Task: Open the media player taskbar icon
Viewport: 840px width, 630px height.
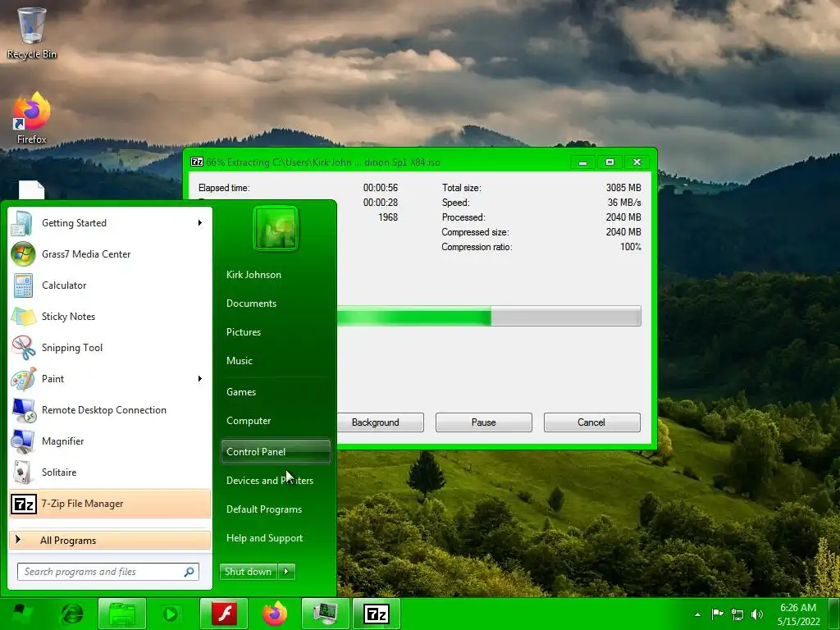Action: (171, 614)
